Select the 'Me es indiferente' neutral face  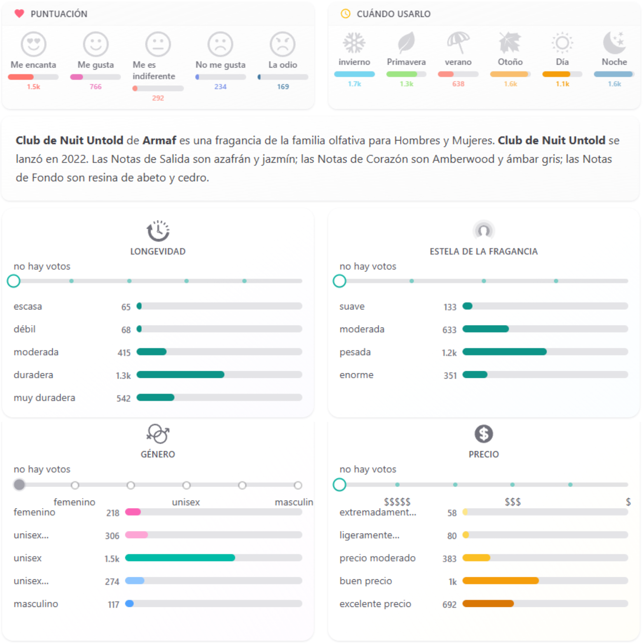(158, 44)
